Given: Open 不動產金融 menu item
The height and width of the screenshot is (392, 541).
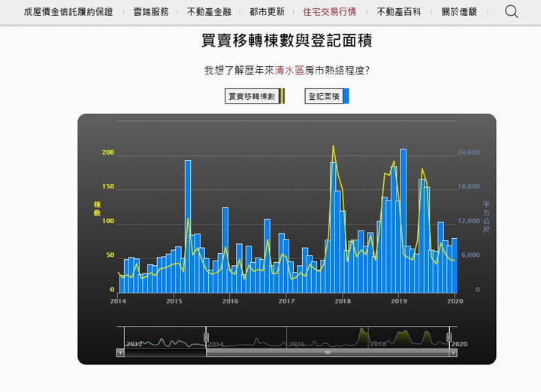Looking at the screenshot, I should pos(209,12).
